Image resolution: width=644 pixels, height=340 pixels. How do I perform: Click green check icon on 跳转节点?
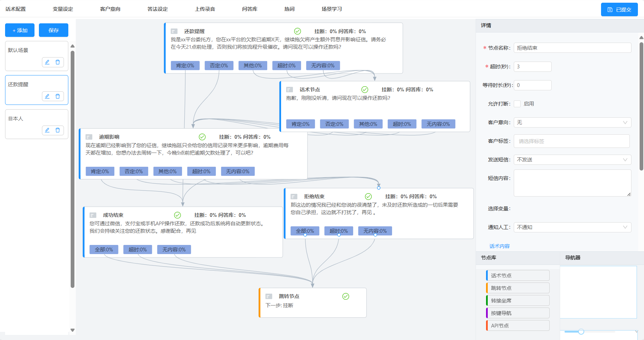pos(346,296)
